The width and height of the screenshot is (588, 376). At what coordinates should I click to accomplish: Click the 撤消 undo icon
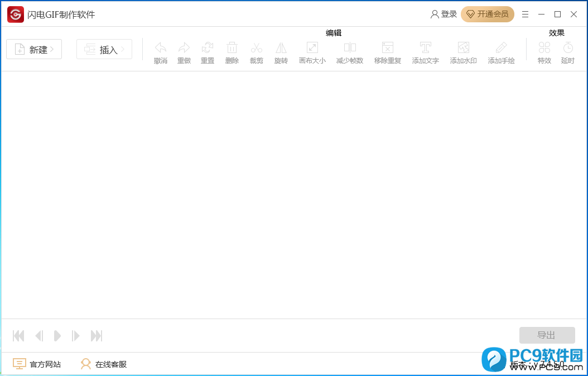(161, 48)
